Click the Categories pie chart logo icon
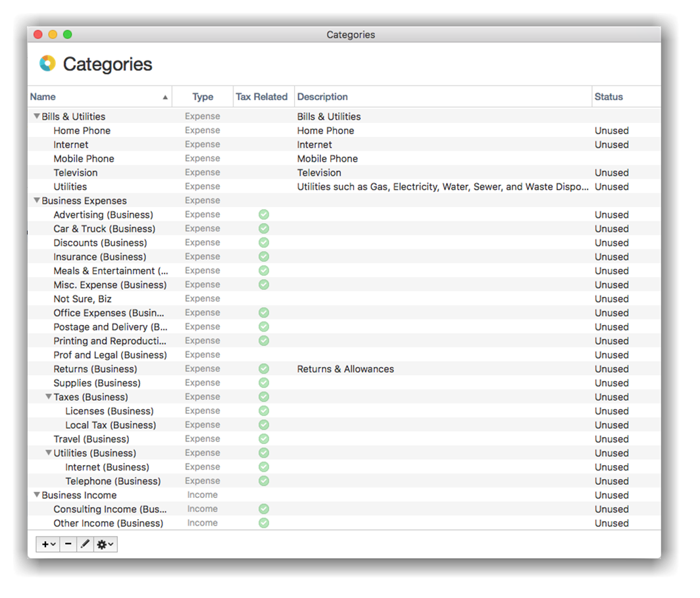Viewport: 700px width, 598px height. click(x=47, y=63)
